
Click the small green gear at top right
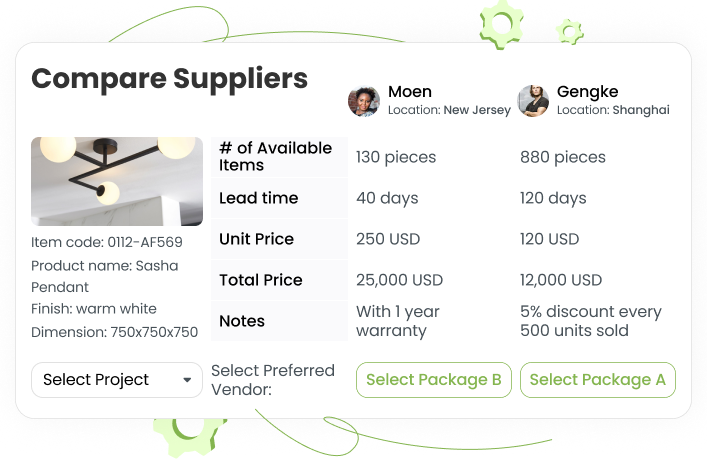coord(569,32)
